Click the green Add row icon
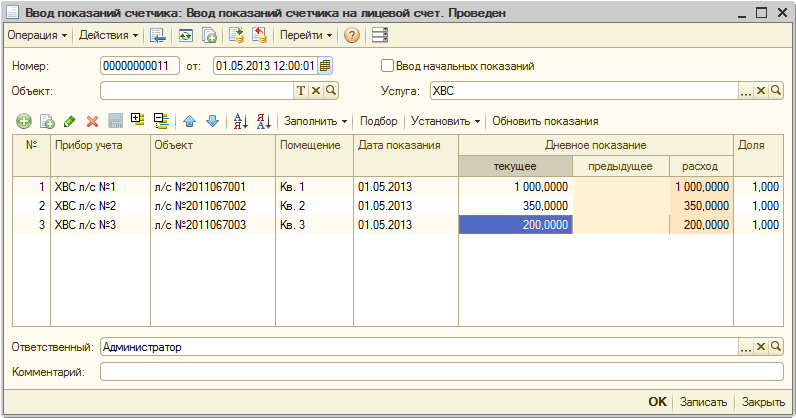This screenshot has height=418, width=796. click(x=22, y=121)
